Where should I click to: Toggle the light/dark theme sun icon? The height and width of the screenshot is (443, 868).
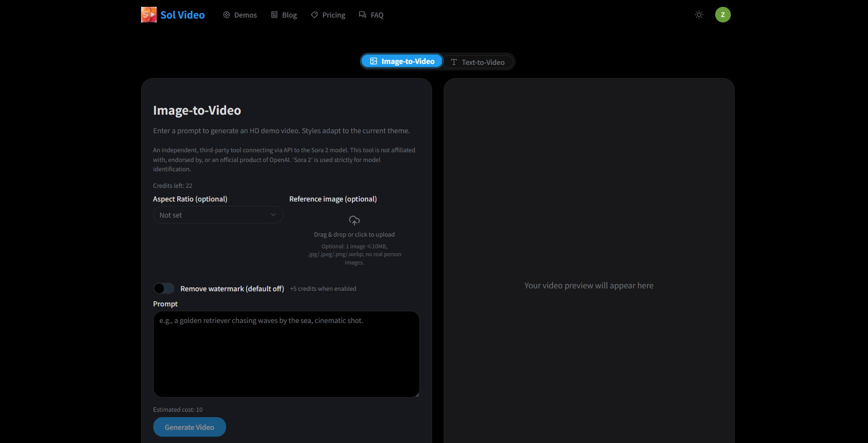699,15
